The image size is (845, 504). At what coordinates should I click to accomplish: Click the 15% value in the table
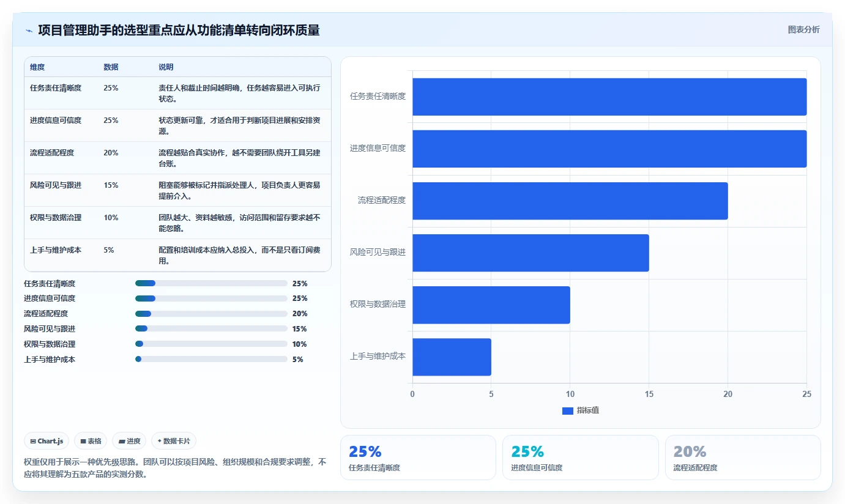pos(111,185)
